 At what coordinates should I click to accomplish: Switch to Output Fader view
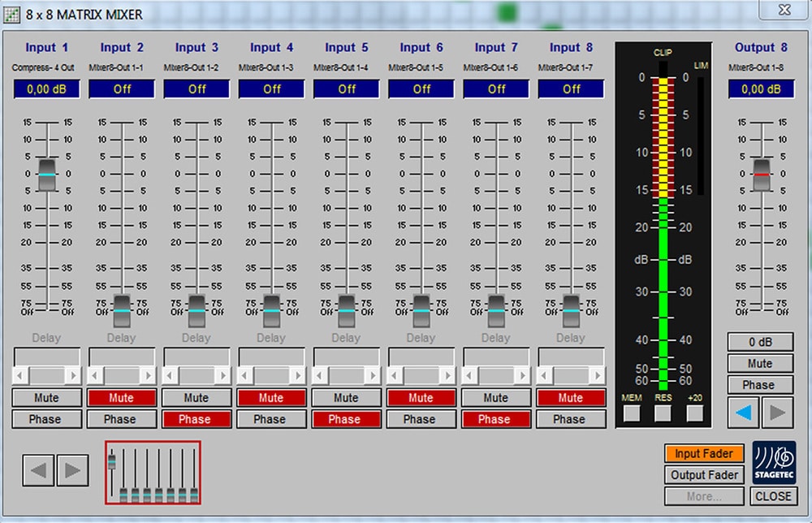(703, 475)
